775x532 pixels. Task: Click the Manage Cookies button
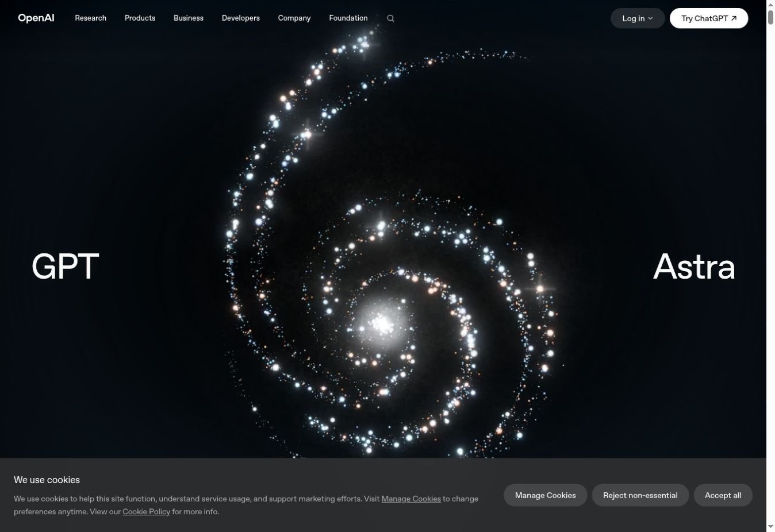tap(545, 495)
